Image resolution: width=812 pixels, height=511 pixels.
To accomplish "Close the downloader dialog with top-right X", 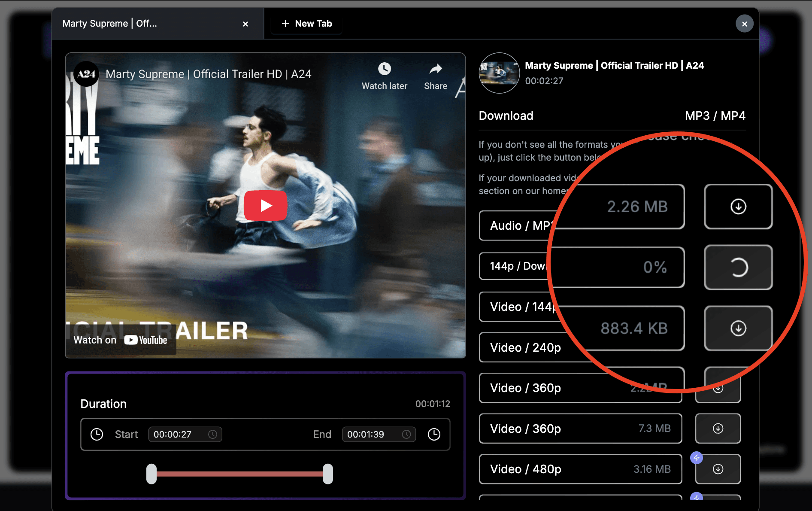I will click(x=745, y=24).
